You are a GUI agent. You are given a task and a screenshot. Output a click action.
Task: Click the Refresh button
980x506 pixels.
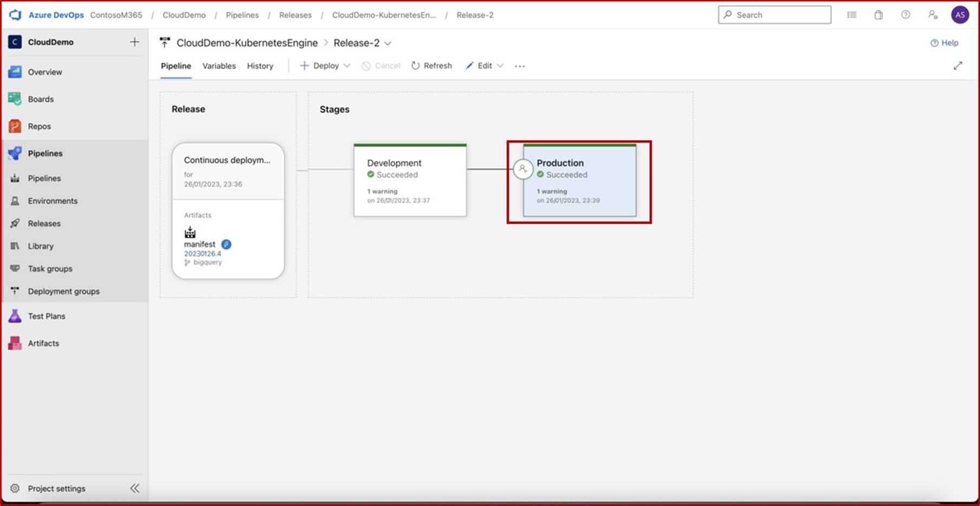coord(432,66)
